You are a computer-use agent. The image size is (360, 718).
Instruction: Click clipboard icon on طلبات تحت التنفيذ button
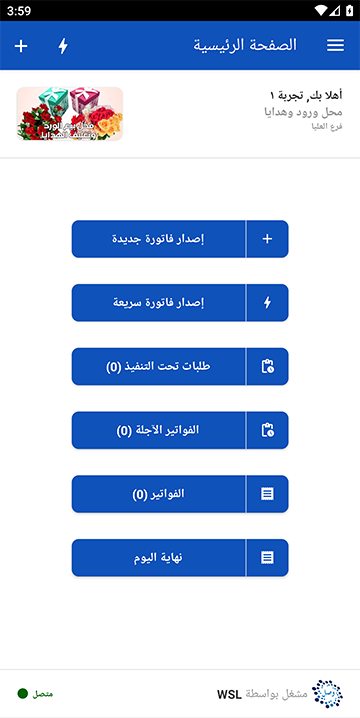267,366
